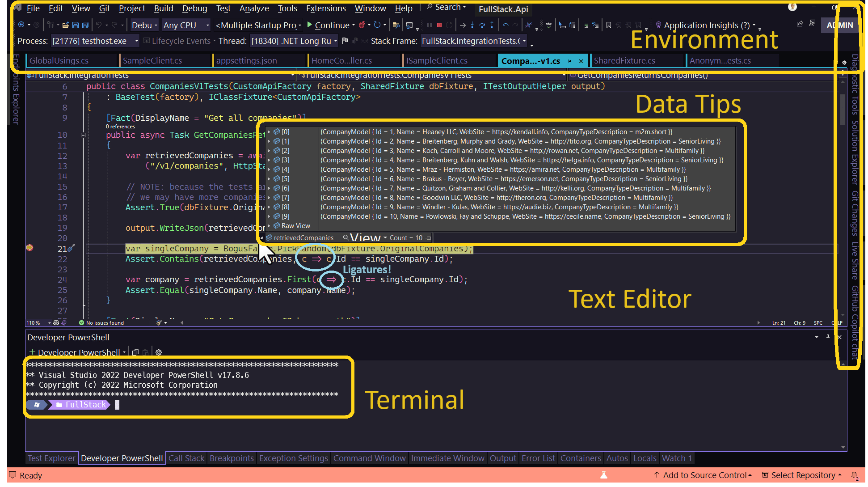868x487 pixels.
Task: Collapse the GetCompanies method outline at line 10
Action: tap(83, 135)
